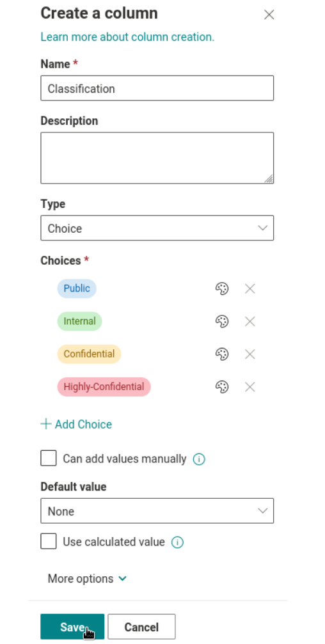Show info about adding values manually

pos(199,459)
